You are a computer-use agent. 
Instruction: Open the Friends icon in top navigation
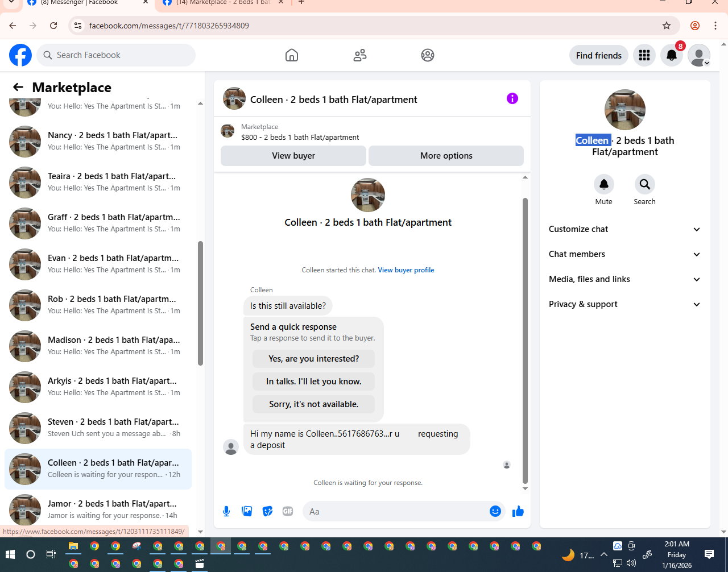(x=360, y=55)
